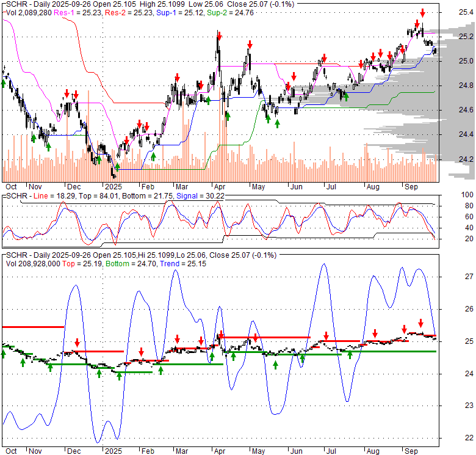Click the 'Vol 208,928,000' readout in bottom chart
Screen dimensions: 476x455
click(33, 264)
